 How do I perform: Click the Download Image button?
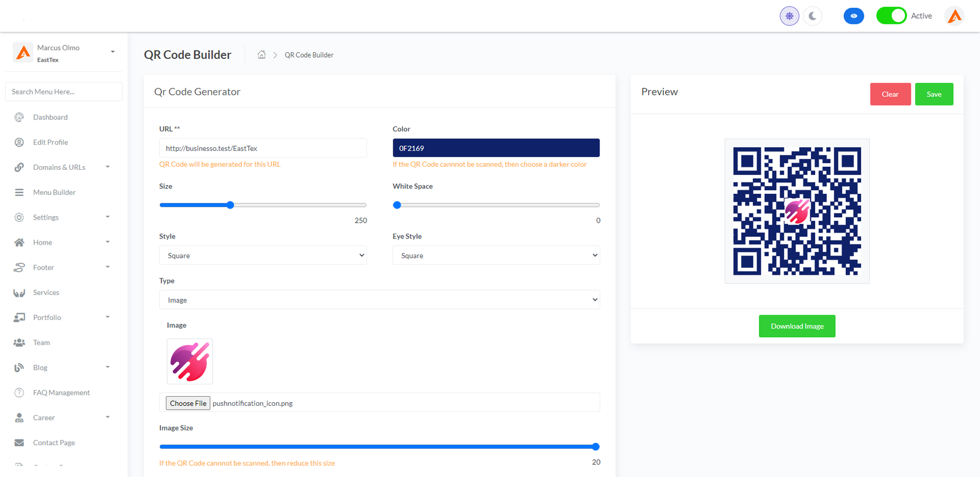point(796,326)
